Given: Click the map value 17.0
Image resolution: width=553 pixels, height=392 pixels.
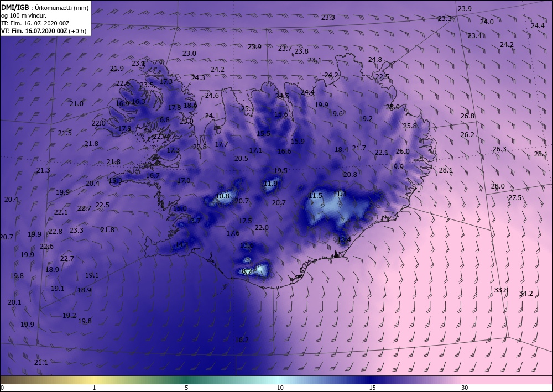Looking at the screenshot, I should click(184, 180).
